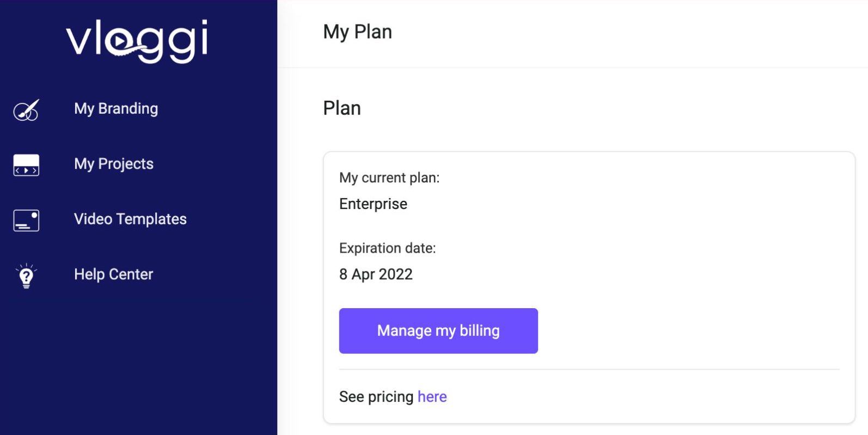Click the divider line below billing button
This screenshot has width=868, height=435.
click(x=589, y=369)
